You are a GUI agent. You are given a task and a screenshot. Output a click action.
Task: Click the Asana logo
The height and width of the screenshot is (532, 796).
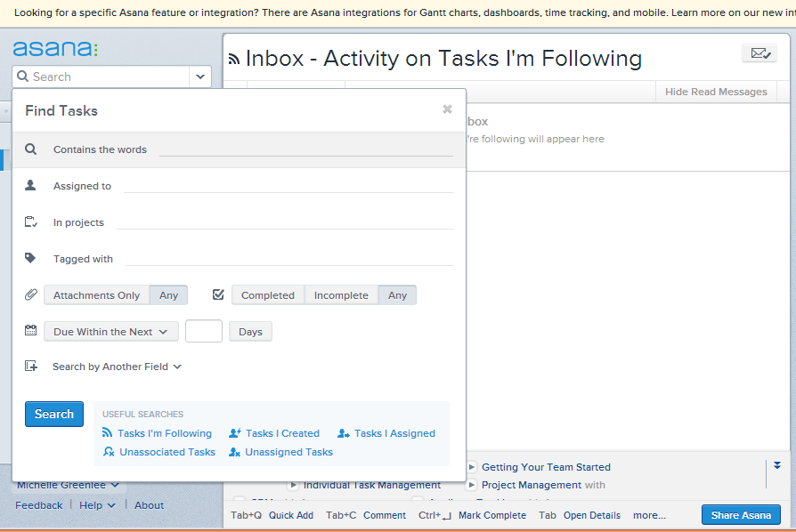55,49
